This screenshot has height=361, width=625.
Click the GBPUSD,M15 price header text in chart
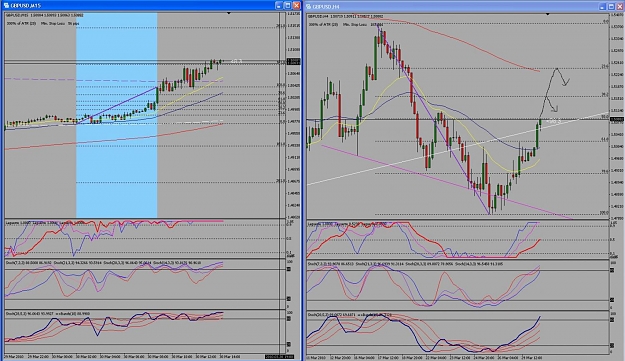(x=45, y=16)
